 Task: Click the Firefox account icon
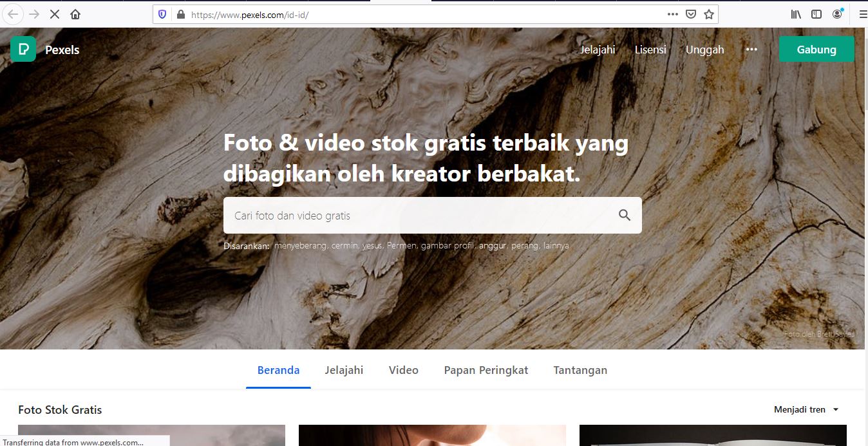(x=837, y=13)
